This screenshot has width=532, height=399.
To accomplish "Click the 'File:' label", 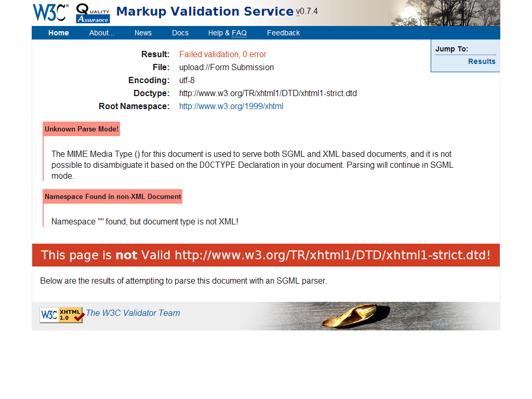I will click(x=161, y=67).
